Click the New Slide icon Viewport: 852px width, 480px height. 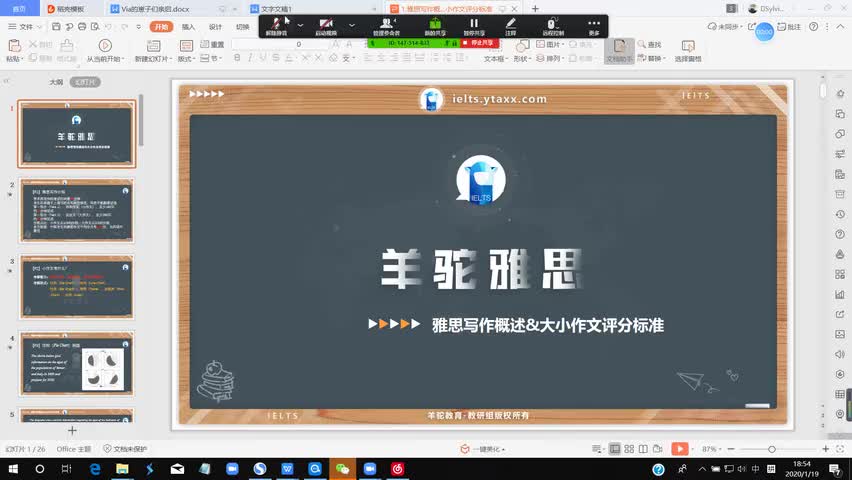154,46
